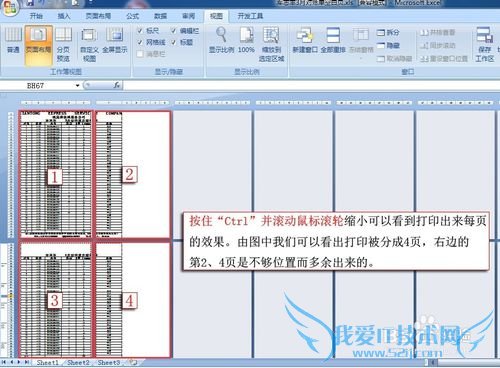
Task: Click Reset Window Position (重设窗口位置)
Action: point(444,59)
